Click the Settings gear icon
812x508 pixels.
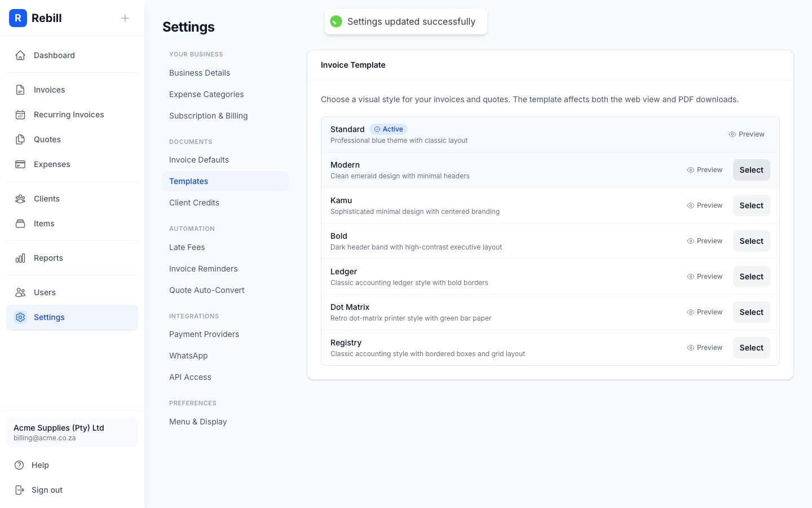(x=20, y=317)
